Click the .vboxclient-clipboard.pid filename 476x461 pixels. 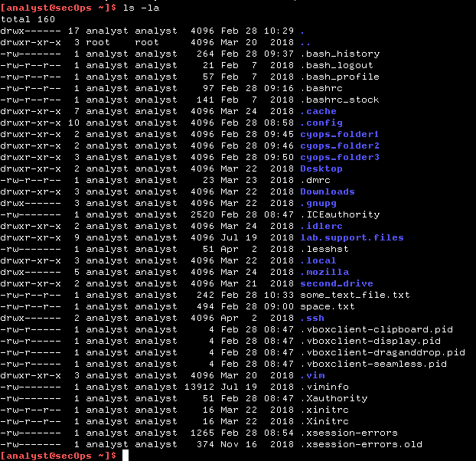click(x=377, y=329)
